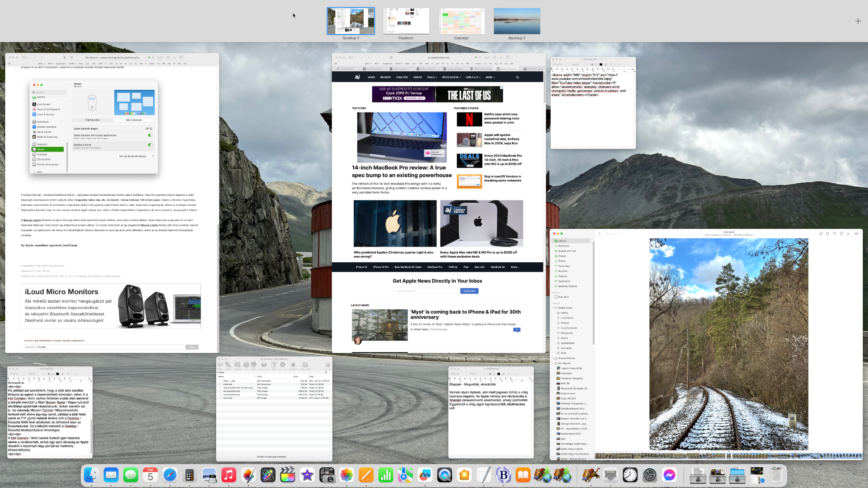Viewport: 868px width, 488px height.
Task: Click the Info icon in Photos toolbar
Action: tap(821, 234)
